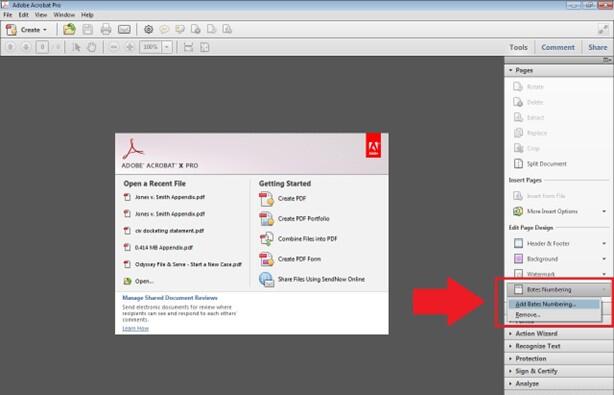Open the Watermark dropdown

pyautogui.click(x=604, y=274)
